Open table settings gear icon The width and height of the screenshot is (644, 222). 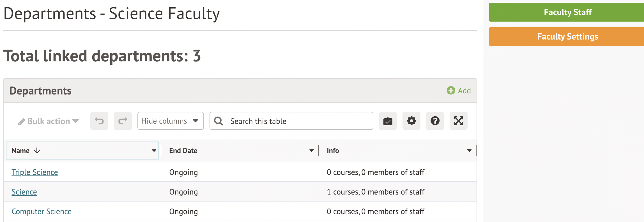pyautogui.click(x=411, y=121)
